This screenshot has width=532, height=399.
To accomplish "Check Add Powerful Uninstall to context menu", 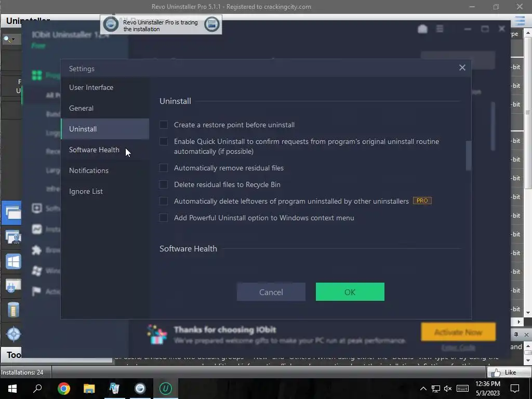I will 164,218.
